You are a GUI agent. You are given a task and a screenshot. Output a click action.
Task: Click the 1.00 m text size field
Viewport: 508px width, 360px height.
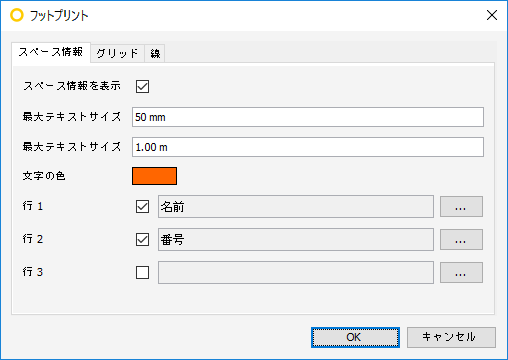pos(308,147)
